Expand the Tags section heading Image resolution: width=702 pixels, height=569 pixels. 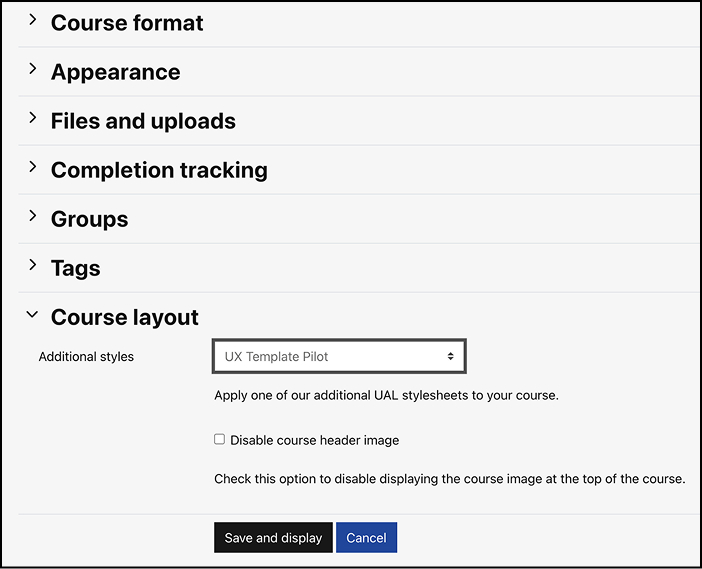pos(76,268)
